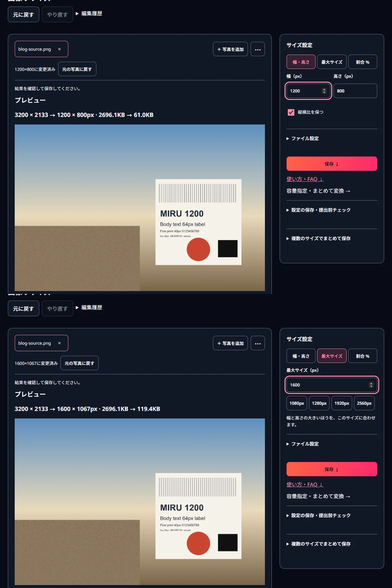392x588 pixels.
Task: Click the unselected 最大サイズ tab beside the highlighted 幅・高さ tab
Action: pos(332,62)
